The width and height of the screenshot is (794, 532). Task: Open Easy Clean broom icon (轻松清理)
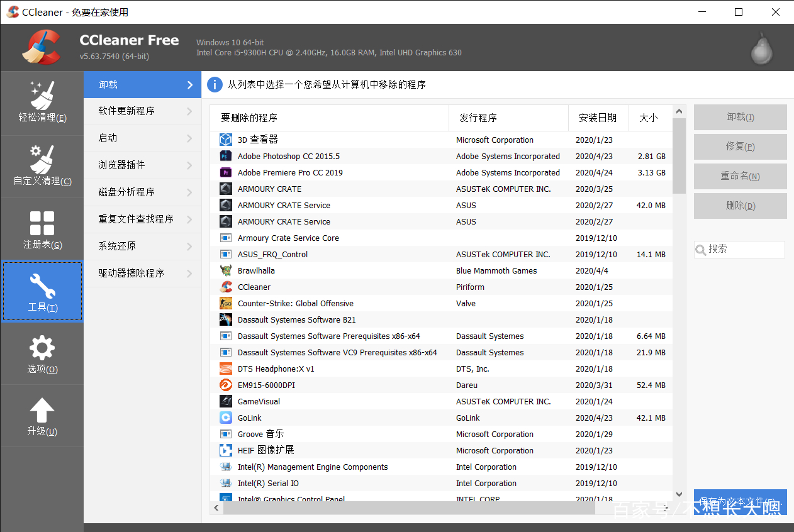42,96
